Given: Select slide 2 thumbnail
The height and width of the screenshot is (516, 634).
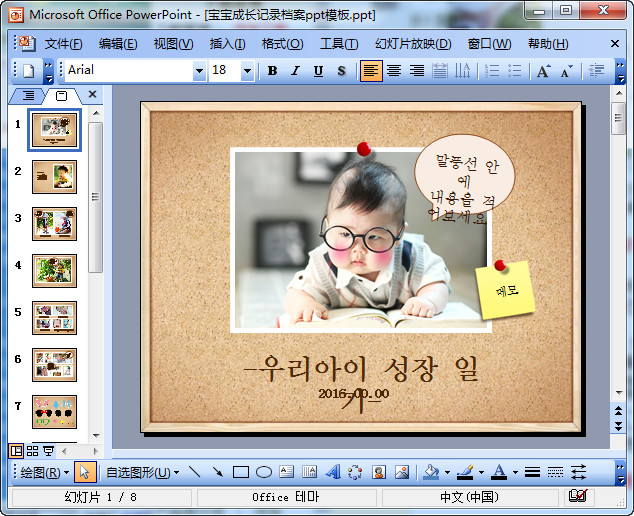Looking at the screenshot, I should (x=54, y=177).
